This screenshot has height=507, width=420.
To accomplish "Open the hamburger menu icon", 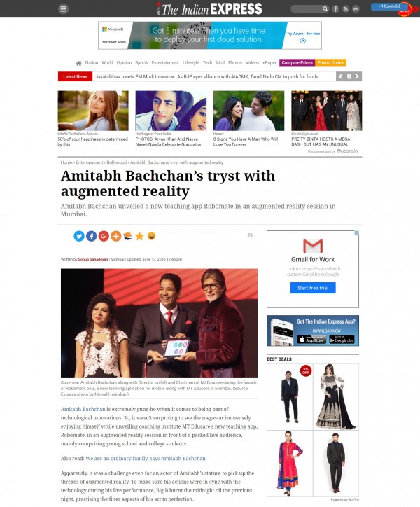I will tap(64, 8).
